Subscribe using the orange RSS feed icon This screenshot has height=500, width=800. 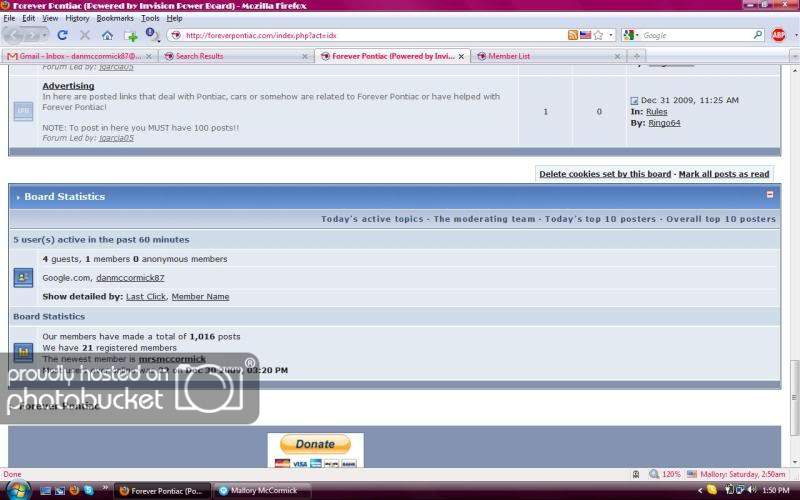pyautogui.click(x=573, y=35)
